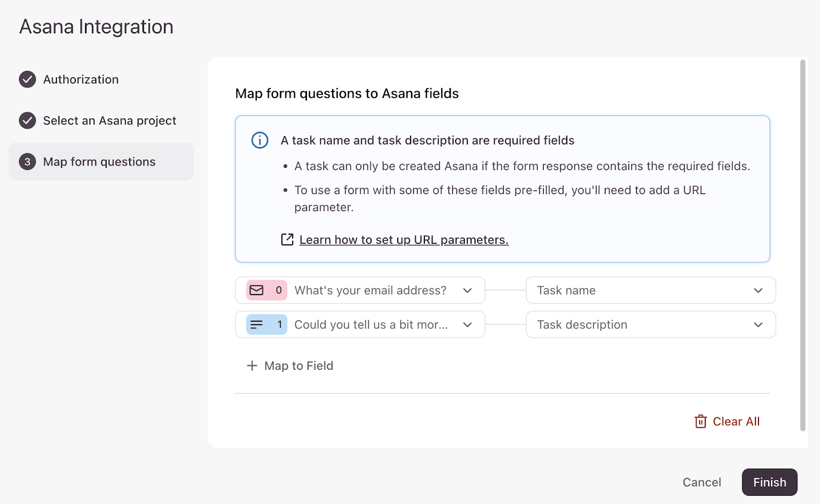Image resolution: width=820 pixels, height=504 pixels.
Task: Click the pink email question type icon
Action: 257,290
